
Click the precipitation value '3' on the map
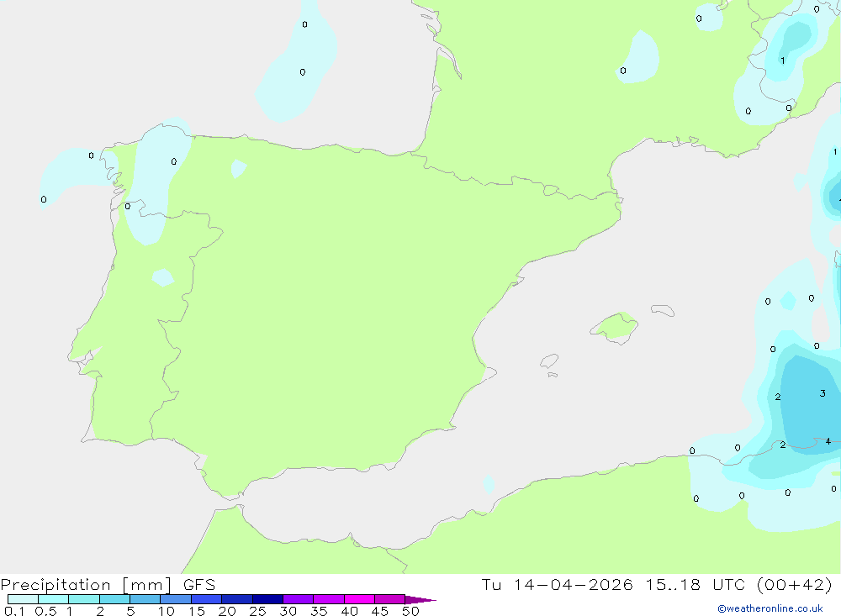click(x=822, y=393)
